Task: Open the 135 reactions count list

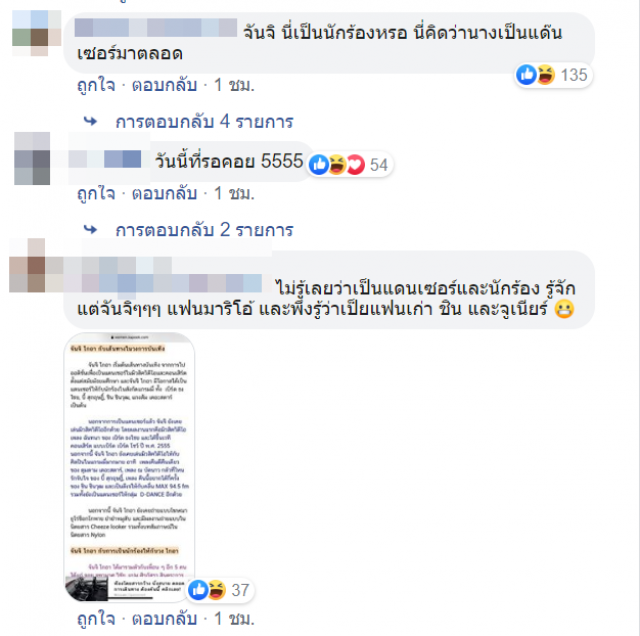Action: point(573,75)
